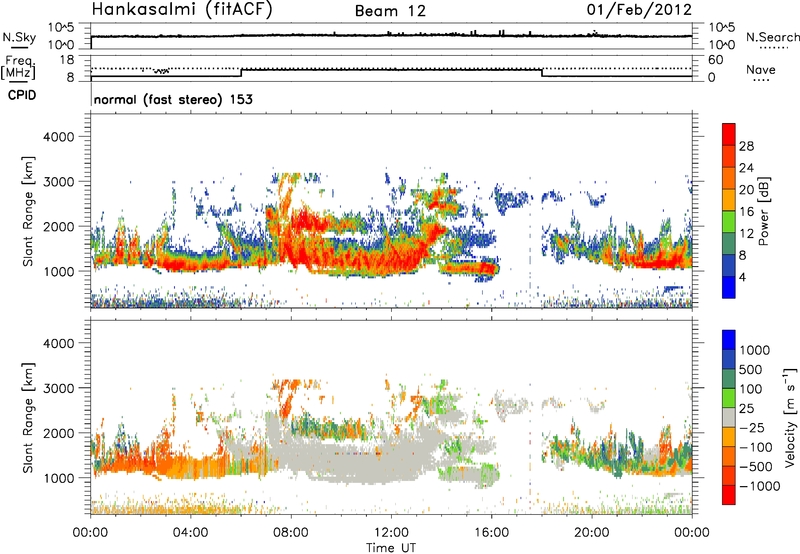The width and height of the screenshot is (800, 554).
Task: Click the grey segment of Velocity colorbar
Action: point(729,417)
